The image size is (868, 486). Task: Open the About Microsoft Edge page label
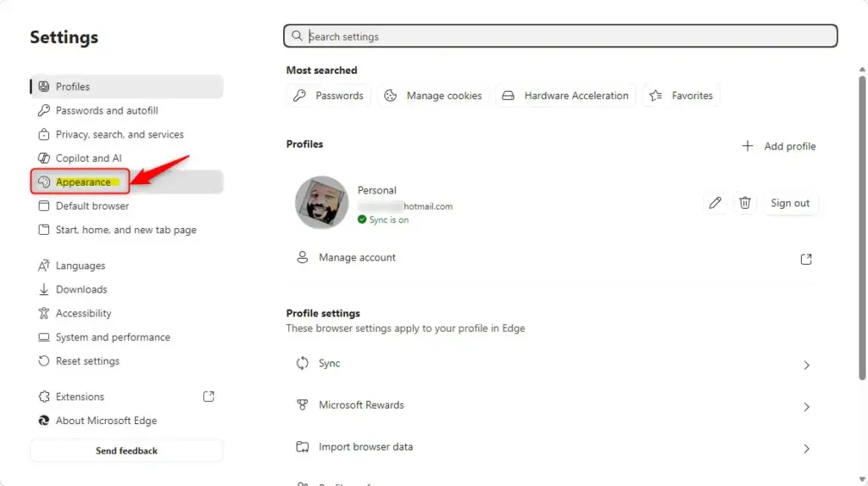pos(106,421)
